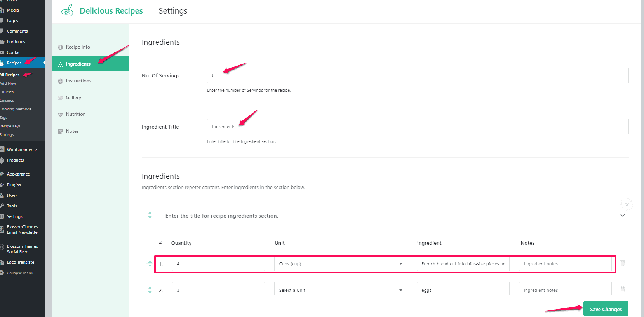Viewport: 644px width, 317px height.
Task: Click the Products box icon
Action: (2, 160)
